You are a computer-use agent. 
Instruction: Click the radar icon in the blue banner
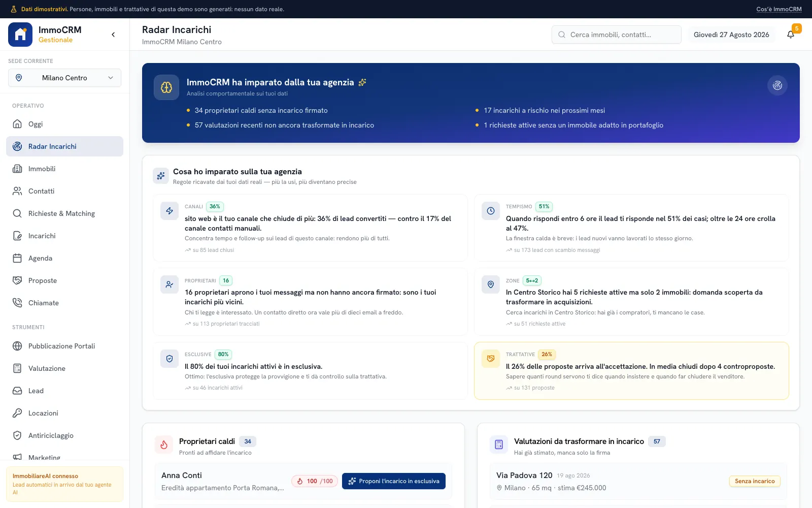777,85
